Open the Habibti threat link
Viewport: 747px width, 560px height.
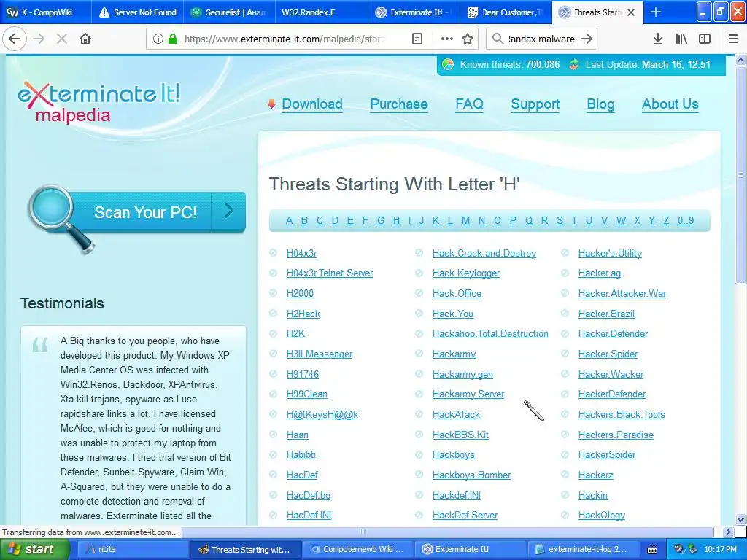[x=301, y=454]
